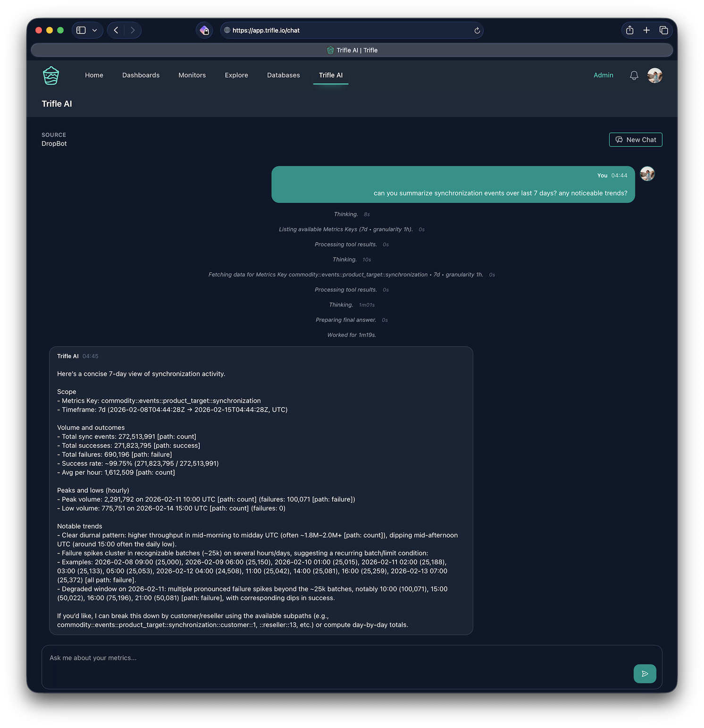Open the profile avatar menu
The height and width of the screenshot is (728, 704).
tap(655, 75)
